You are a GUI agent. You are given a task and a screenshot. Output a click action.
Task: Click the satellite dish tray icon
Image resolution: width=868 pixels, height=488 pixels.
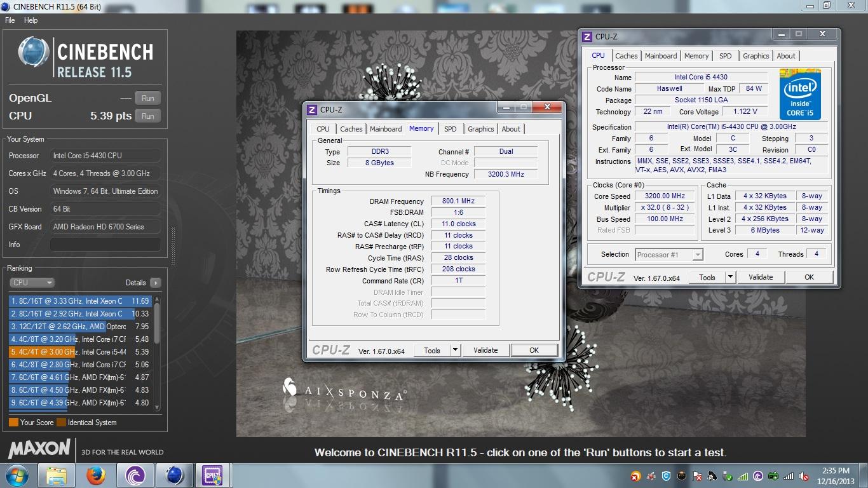pyautogui.click(x=712, y=476)
